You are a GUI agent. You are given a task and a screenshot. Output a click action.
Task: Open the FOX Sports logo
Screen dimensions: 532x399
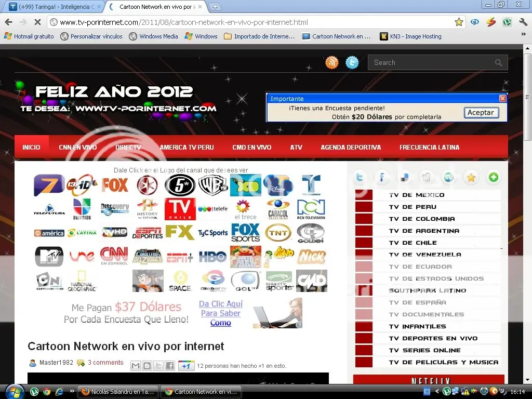pos(245,233)
